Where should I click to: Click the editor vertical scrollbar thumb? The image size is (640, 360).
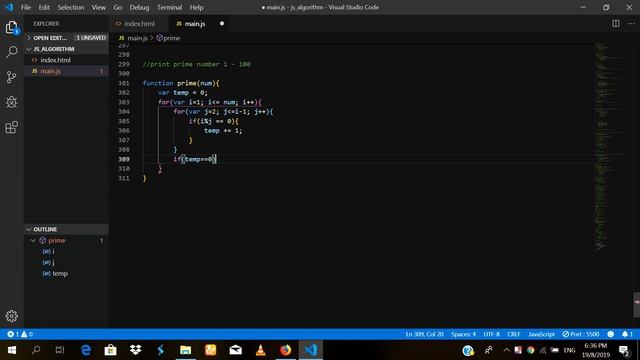pyautogui.click(x=637, y=304)
